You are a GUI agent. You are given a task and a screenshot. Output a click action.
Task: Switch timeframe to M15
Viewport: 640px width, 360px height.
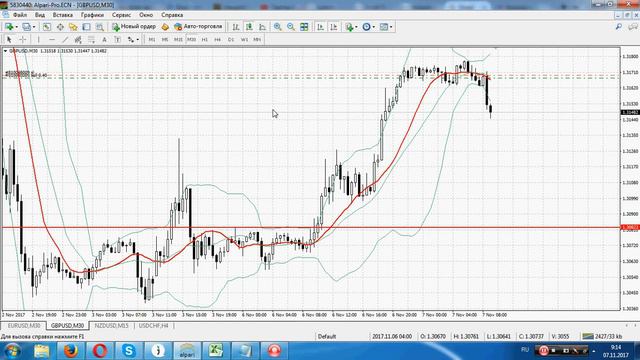tap(178, 40)
